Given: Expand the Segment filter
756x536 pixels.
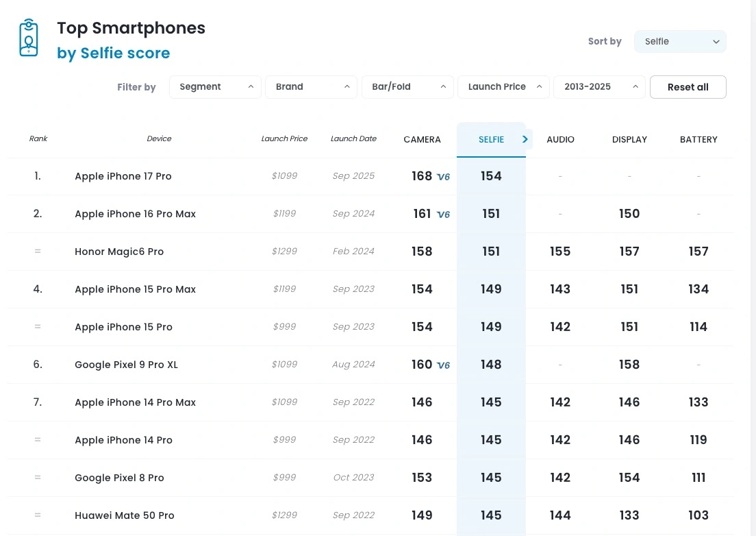Looking at the screenshot, I should tap(215, 87).
